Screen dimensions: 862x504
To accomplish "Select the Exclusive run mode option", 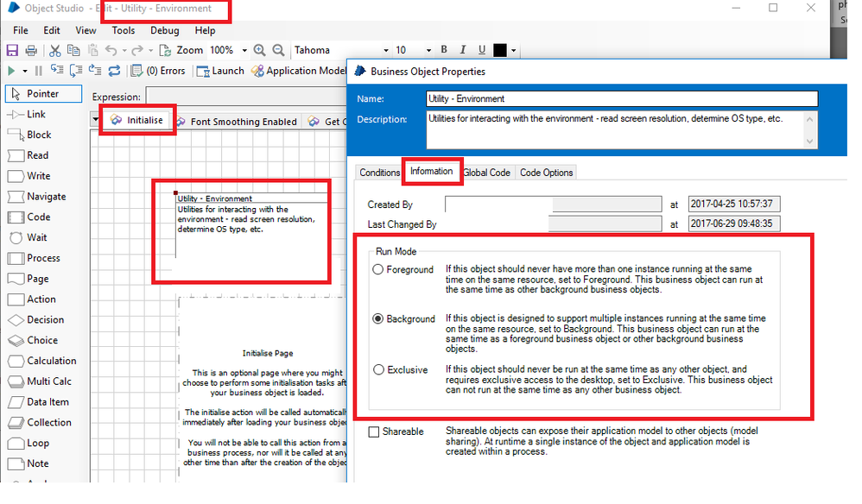I will [x=377, y=370].
